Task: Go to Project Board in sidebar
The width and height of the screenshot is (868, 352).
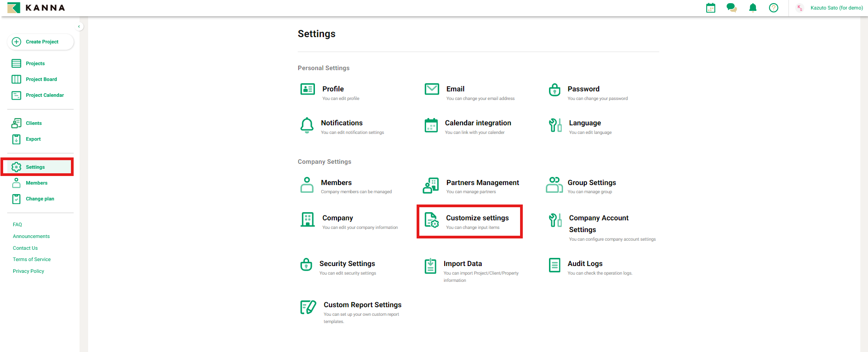Action: pyautogui.click(x=41, y=79)
